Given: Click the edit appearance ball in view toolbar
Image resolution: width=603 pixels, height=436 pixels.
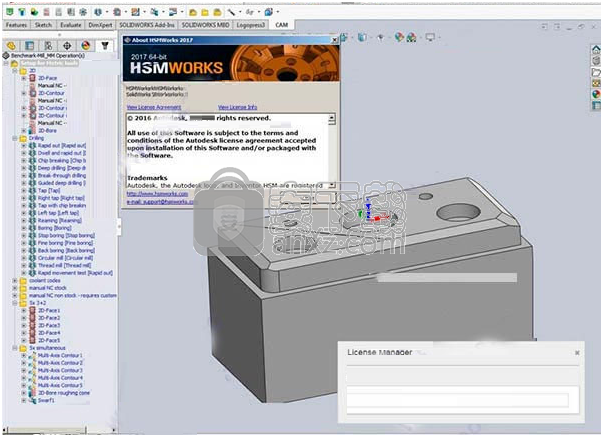Looking at the screenshot, I should click(x=399, y=37).
